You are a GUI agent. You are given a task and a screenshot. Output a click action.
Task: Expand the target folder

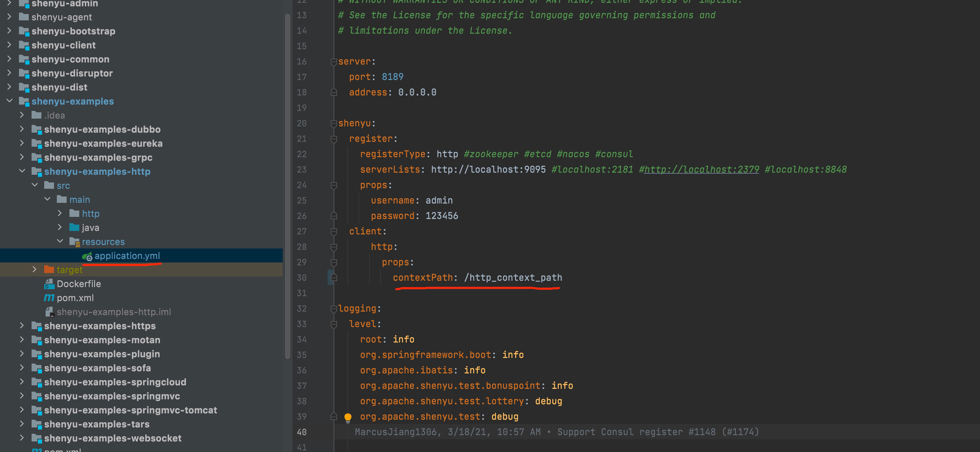click(35, 270)
